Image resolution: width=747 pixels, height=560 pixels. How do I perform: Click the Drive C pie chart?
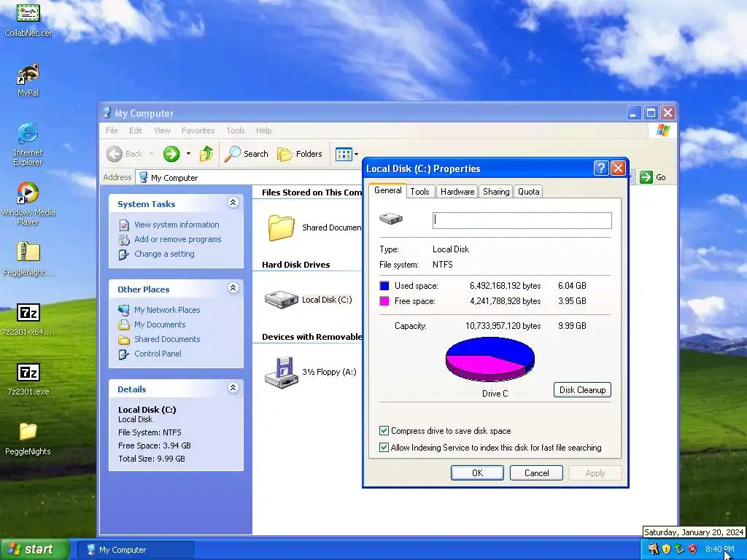(489, 359)
